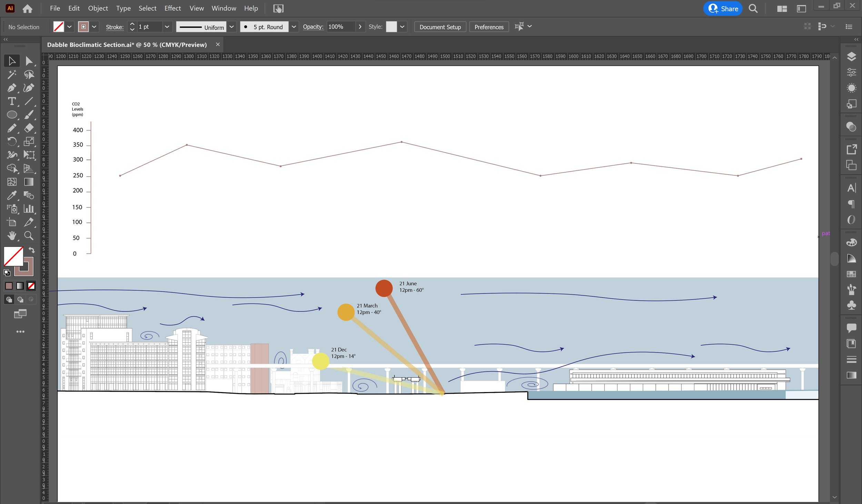Select the Paintbrush tool
This screenshot has width=862, height=504.
[29, 115]
